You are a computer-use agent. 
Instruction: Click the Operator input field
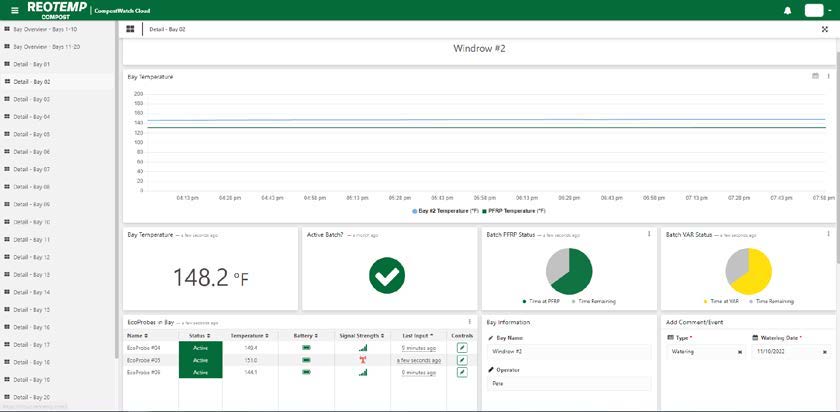pos(569,384)
